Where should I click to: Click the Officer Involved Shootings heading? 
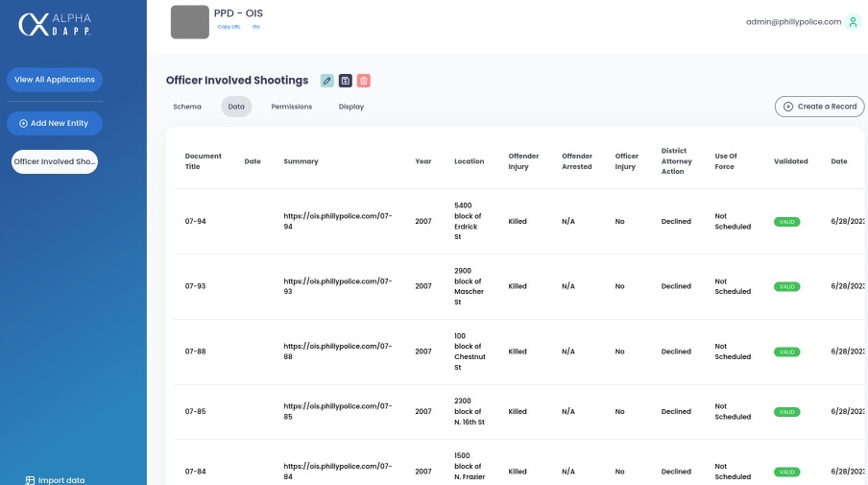237,81
